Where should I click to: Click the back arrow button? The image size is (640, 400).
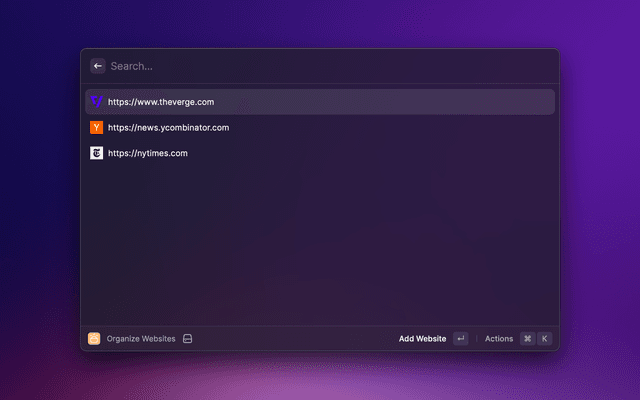[98, 66]
